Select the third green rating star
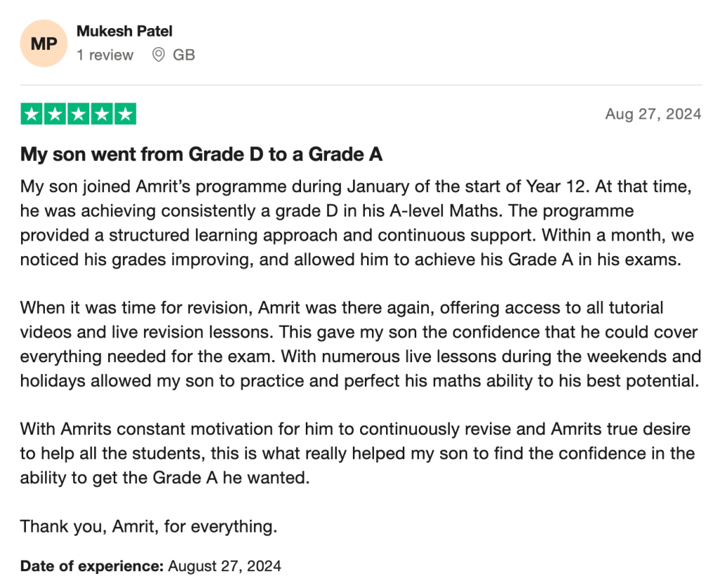The image size is (720, 588). click(x=79, y=114)
